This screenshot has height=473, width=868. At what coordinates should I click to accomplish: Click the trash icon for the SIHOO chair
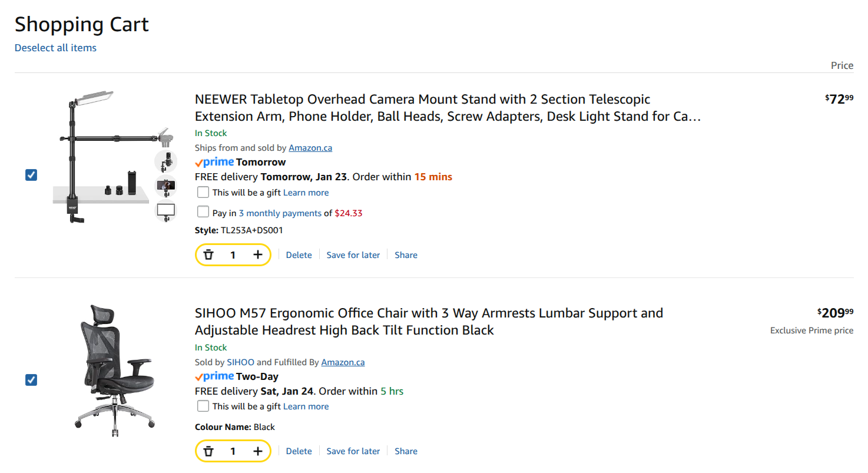click(208, 451)
